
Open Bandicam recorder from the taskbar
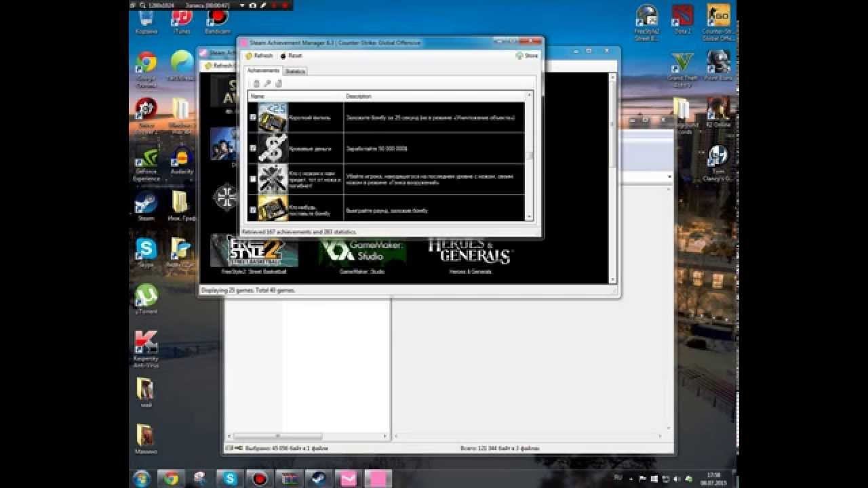pyautogui.click(x=260, y=479)
